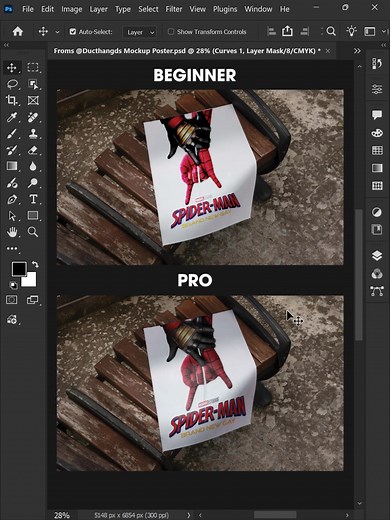Open the Move tool preset picker arrow
This screenshot has height=520, width=390.
[x=57, y=32]
